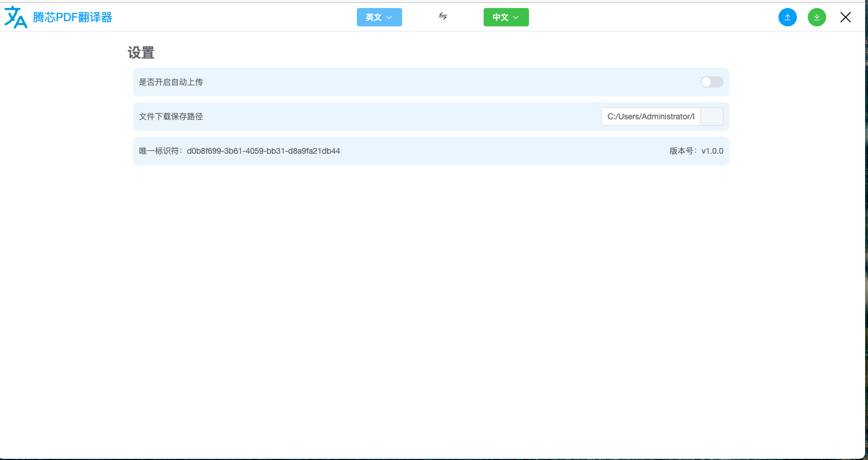Close the translator window with X
This screenshot has height=460, width=868.
pos(846,17)
